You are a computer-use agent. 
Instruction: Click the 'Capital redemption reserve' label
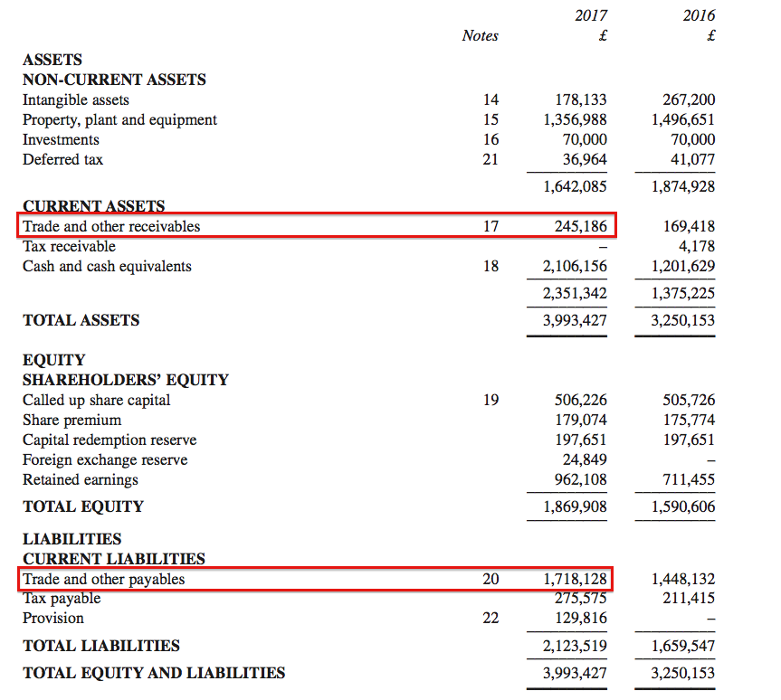click(x=110, y=440)
